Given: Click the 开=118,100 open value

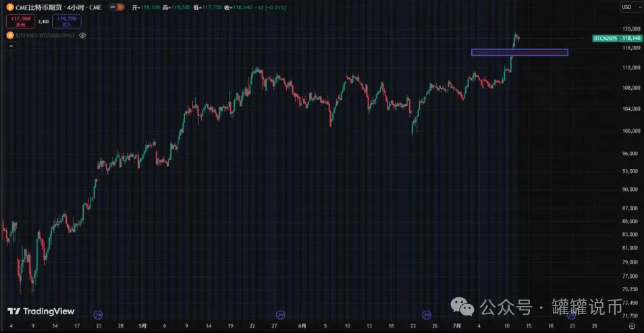Looking at the screenshot, I should 146,7.
